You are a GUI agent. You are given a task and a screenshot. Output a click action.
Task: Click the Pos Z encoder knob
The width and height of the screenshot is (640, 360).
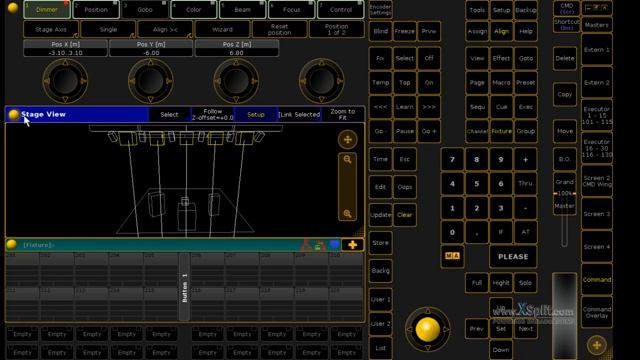(236, 81)
